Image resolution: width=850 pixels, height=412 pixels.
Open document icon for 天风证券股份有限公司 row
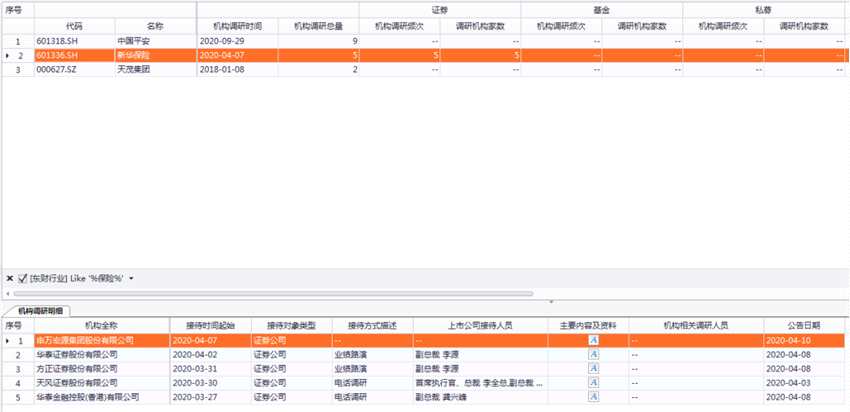pos(594,383)
